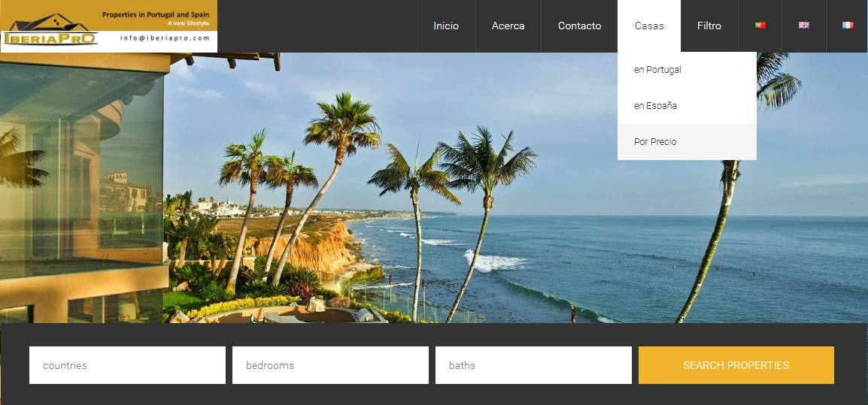Screen dimensions: 868x405
Task: Choose 'en Portugal' from Casas submenu
Action: point(657,70)
